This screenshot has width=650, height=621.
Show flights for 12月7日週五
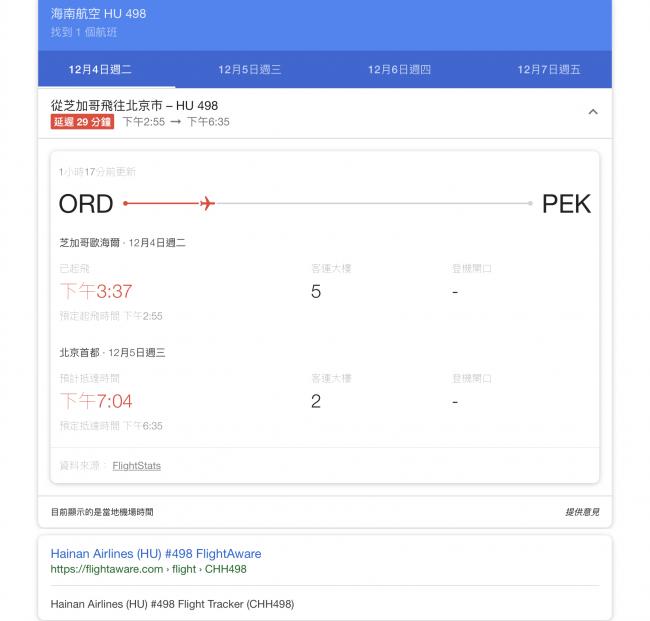[548, 70]
